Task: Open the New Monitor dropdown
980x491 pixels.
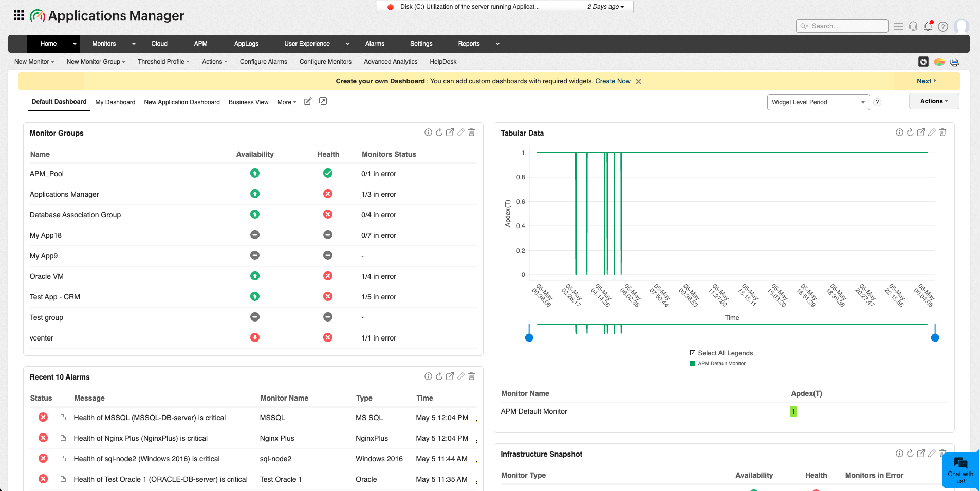Action: (34, 62)
